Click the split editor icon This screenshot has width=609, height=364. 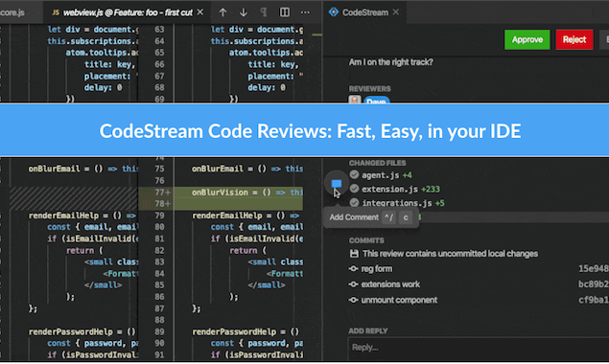click(285, 12)
